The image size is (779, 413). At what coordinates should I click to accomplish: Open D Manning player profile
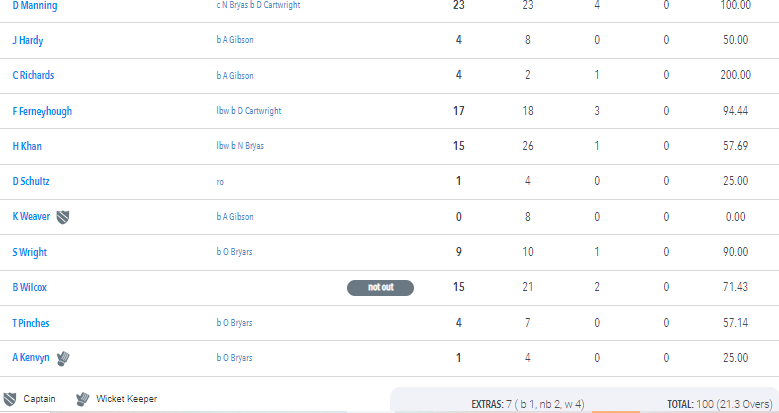(x=35, y=5)
